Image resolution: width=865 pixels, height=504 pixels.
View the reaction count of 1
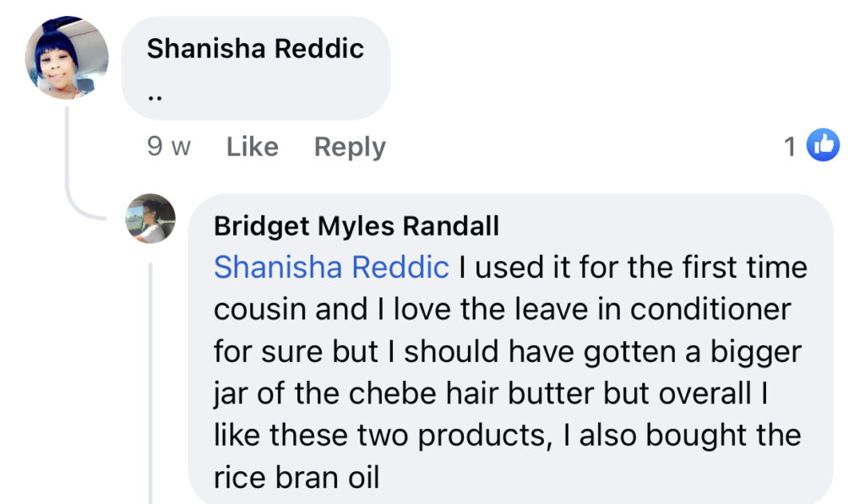(790, 147)
